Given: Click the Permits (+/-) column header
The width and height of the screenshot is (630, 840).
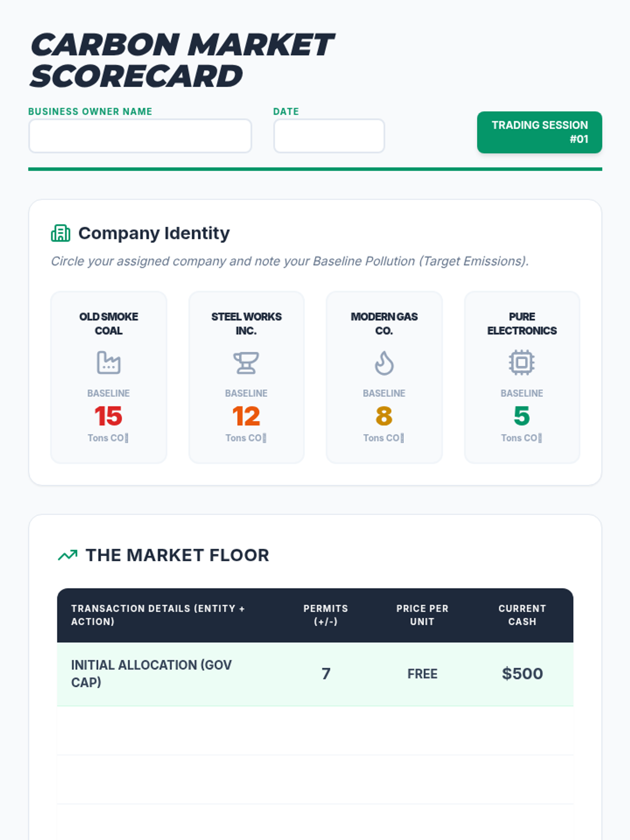Looking at the screenshot, I should [x=325, y=615].
